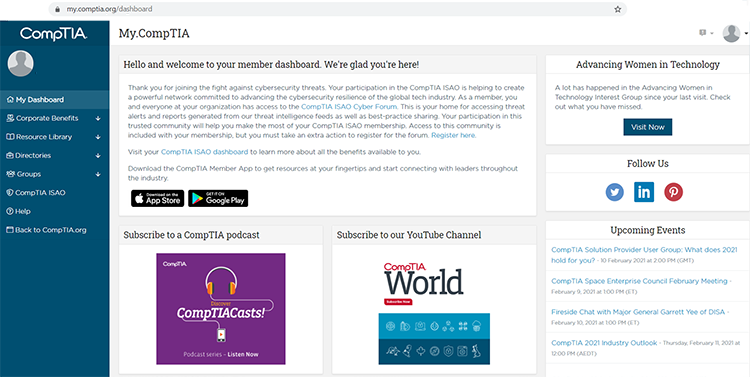Viewport: 750px width, 377px height.
Task: Open Groups menu item
Action: tap(55, 174)
